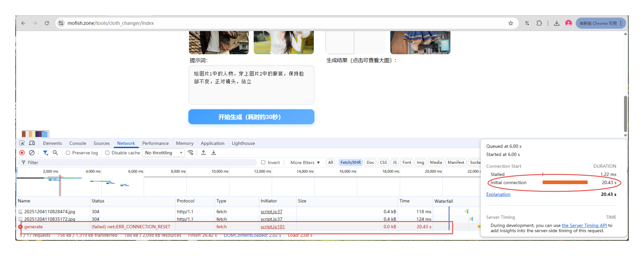Check the Disable cache option
The width and height of the screenshot is (644, 256).
[x=107, y=153]
